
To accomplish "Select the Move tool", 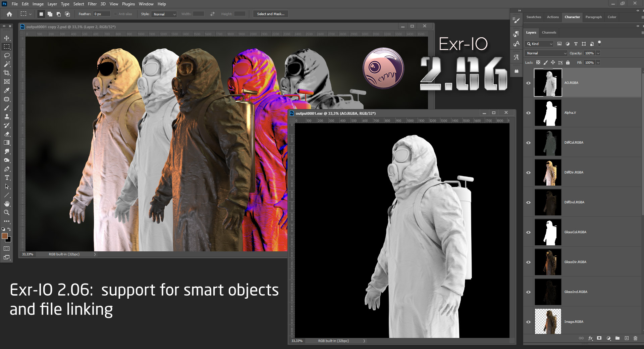I will [7, 38].
